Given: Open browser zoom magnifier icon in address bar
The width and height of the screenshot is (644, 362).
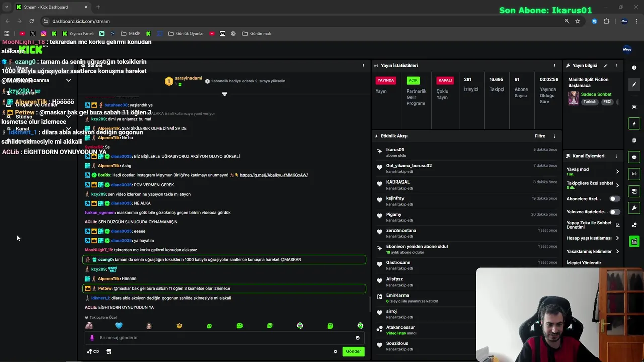Looking at the screenshot, I should 567,21.
